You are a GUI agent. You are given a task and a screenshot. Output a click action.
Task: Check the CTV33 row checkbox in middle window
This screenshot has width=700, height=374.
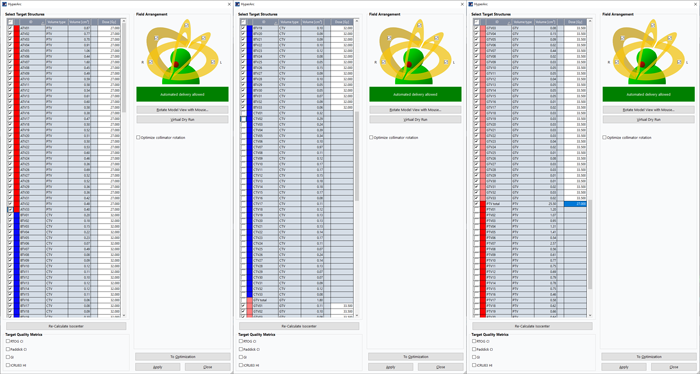(x=243, y=294)
